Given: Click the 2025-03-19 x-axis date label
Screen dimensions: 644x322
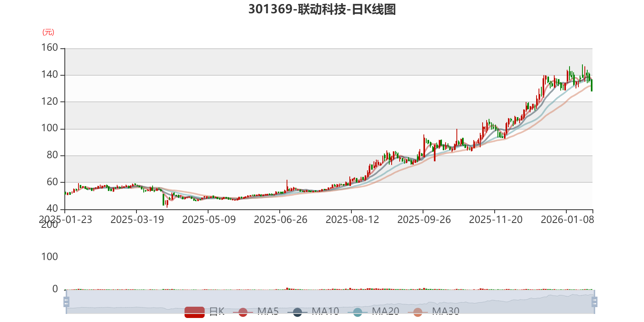Looking at the screenshot, I should click(x=137, y=219).
